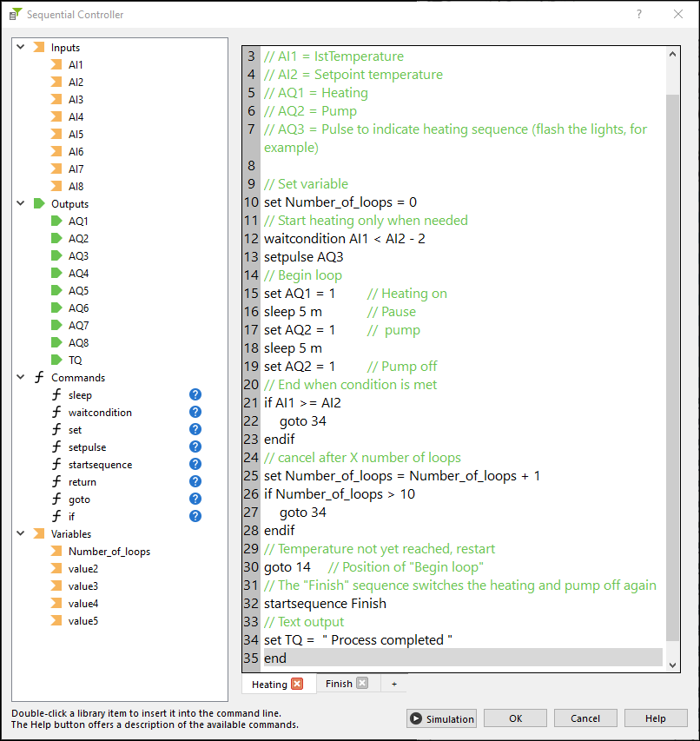Click the blue question mark beside setpulse

click(x=195, y=447)
